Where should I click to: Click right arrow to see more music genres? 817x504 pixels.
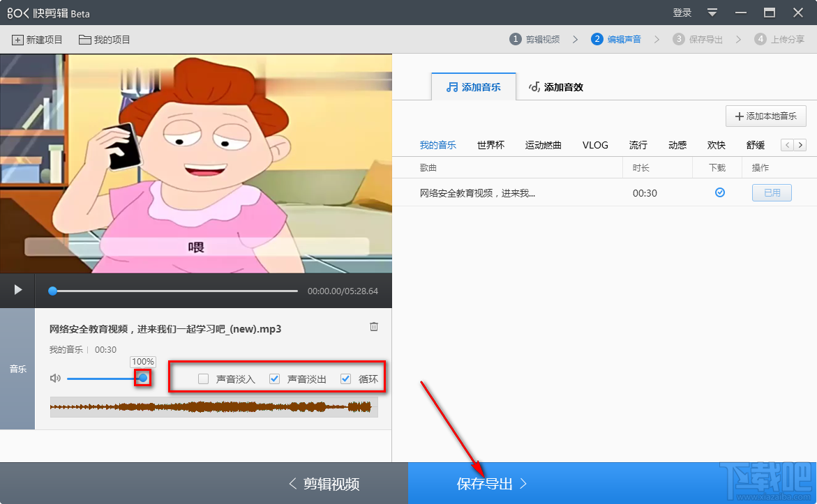(800, 144)
